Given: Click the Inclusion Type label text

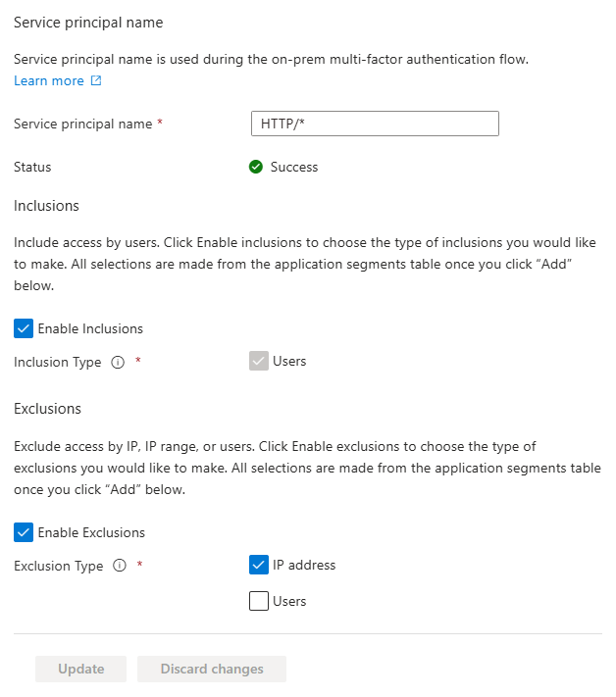Looking at the screenshot, I should [57, 362].
